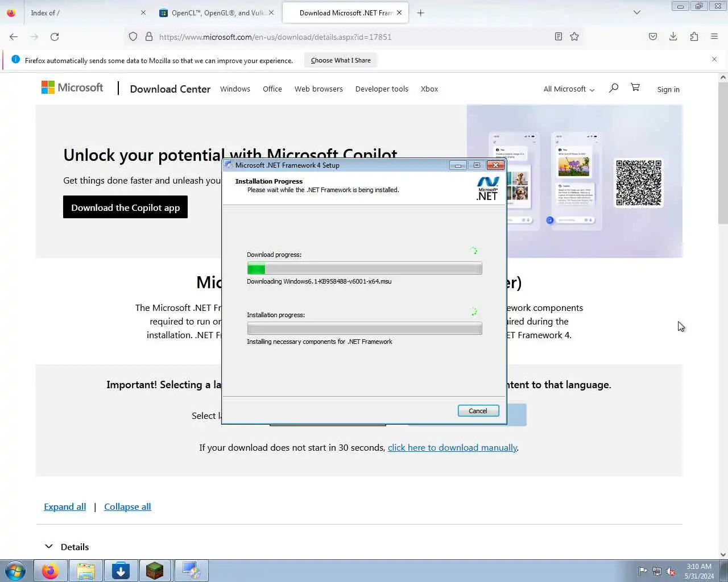Image resolution: width=728 pixels, height=582 pixels.
Task: Switch to the OpenCL, OpenGL, Vulkan tab
Action: pos(216,13)
